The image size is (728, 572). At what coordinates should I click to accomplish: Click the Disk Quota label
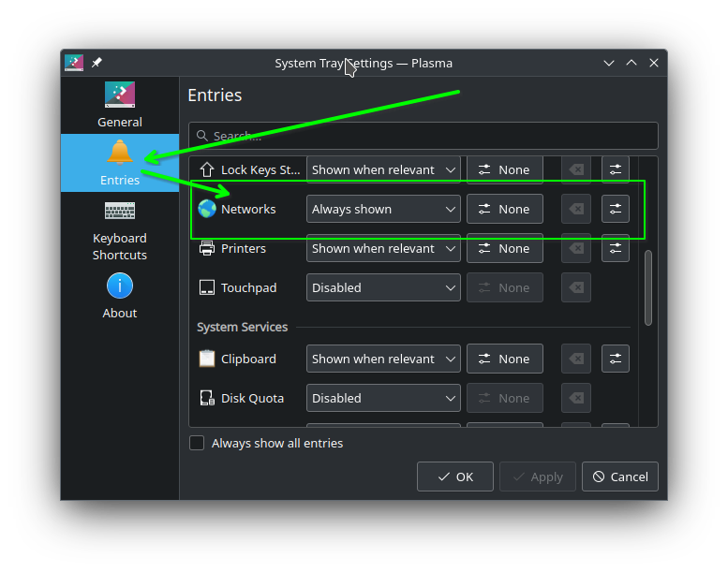(253, 398)
